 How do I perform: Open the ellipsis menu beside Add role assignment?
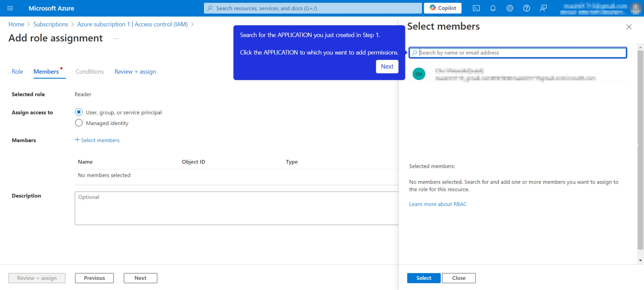[116, 38]
